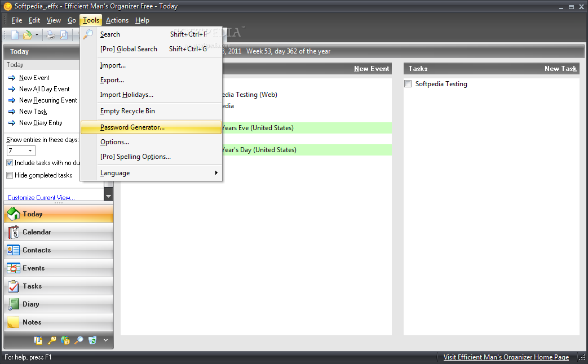Click New Diary Entry in sidebar
The height and width of the screenshot is (364, 588).
click(x=41, y=123)
